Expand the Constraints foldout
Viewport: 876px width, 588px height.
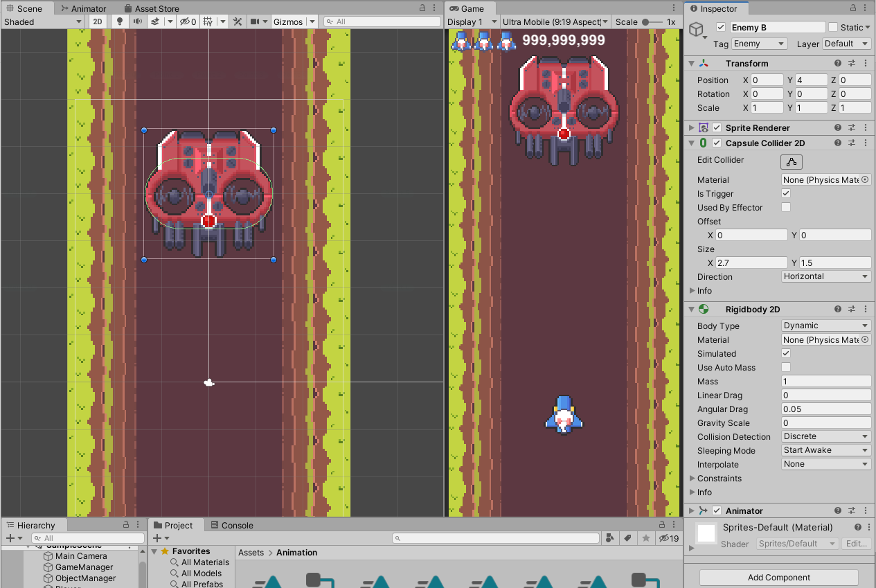(x=692, y=478)
